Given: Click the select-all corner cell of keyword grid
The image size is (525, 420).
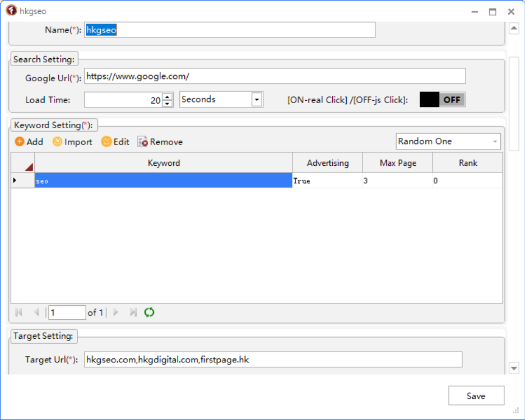Looking at the screenshot, I should tap(23, 163).
